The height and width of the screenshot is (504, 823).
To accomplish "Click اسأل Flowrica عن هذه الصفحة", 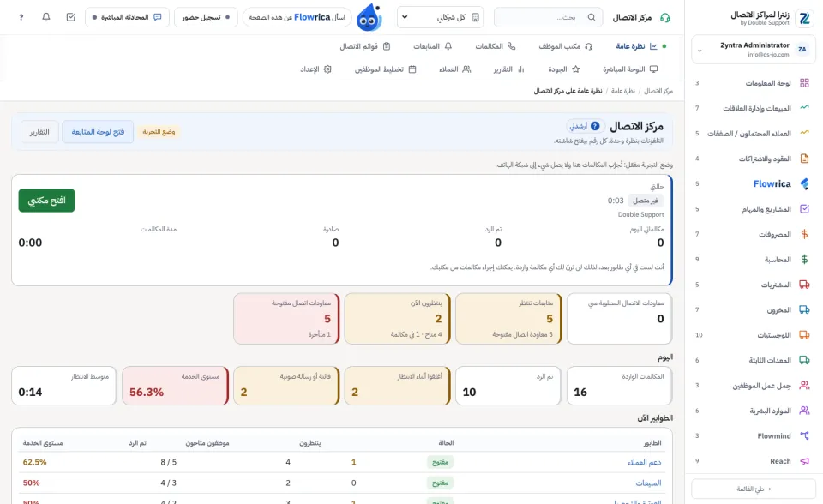I will tap(297, 17).
